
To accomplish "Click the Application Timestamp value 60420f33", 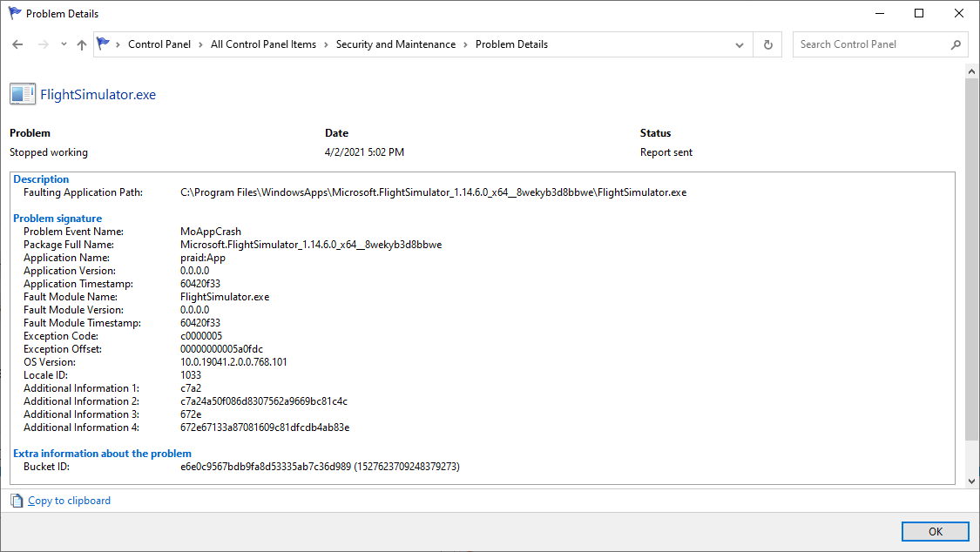I will click(x=200, y=284).
